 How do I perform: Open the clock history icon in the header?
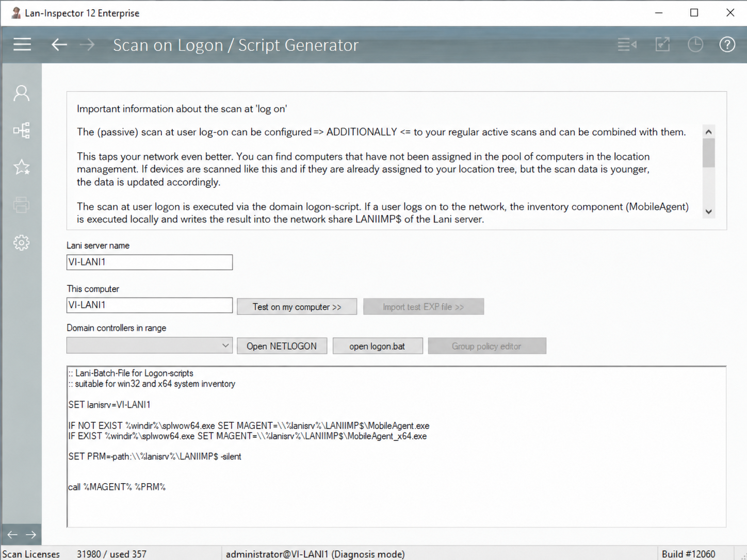pyautogui.click(x=695, y=44)
